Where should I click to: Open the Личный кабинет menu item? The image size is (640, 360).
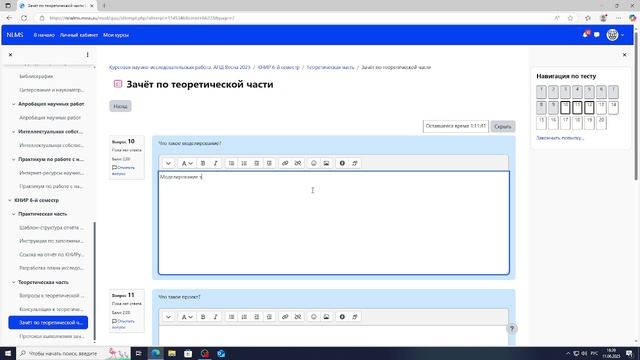click(x=79, y=35)
